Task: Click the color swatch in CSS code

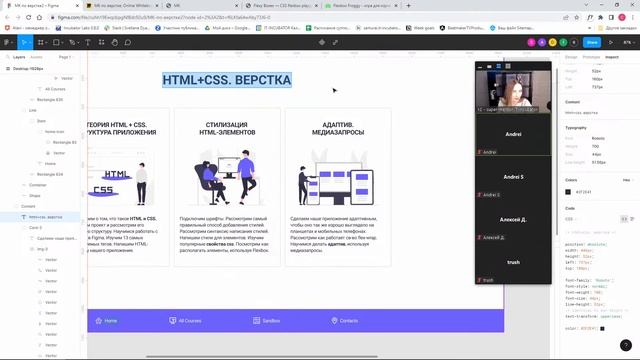Action: [x=602, y=329]
